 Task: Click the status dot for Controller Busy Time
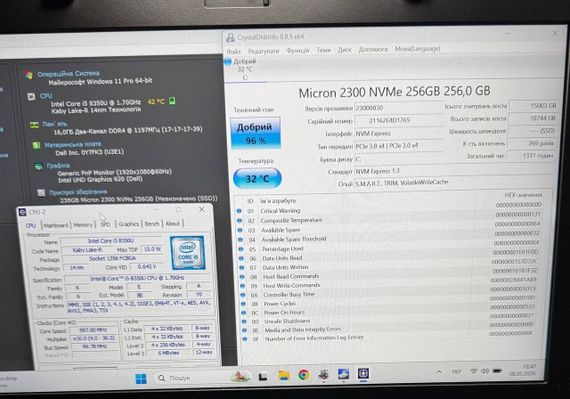(x=243, y=295)
